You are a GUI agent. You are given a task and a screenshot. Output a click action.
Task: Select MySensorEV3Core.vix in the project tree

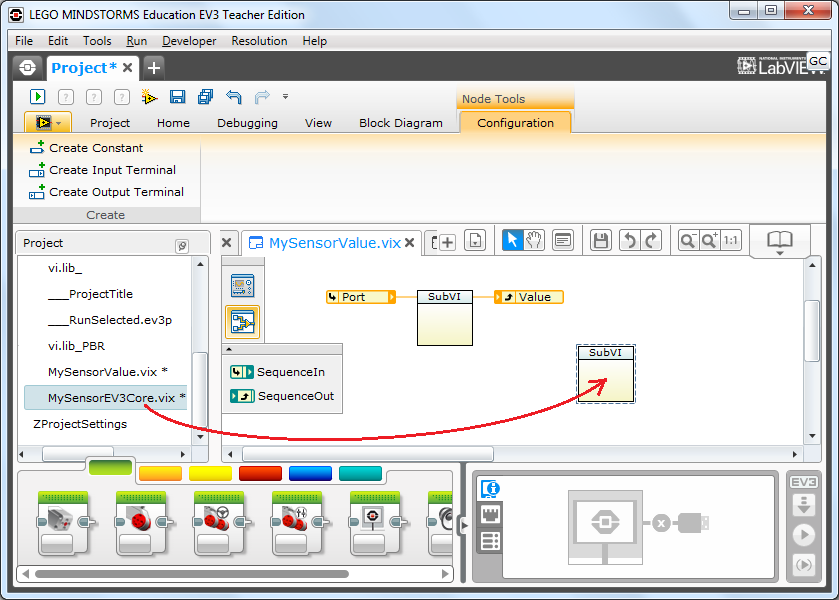[x=106, y=398]
